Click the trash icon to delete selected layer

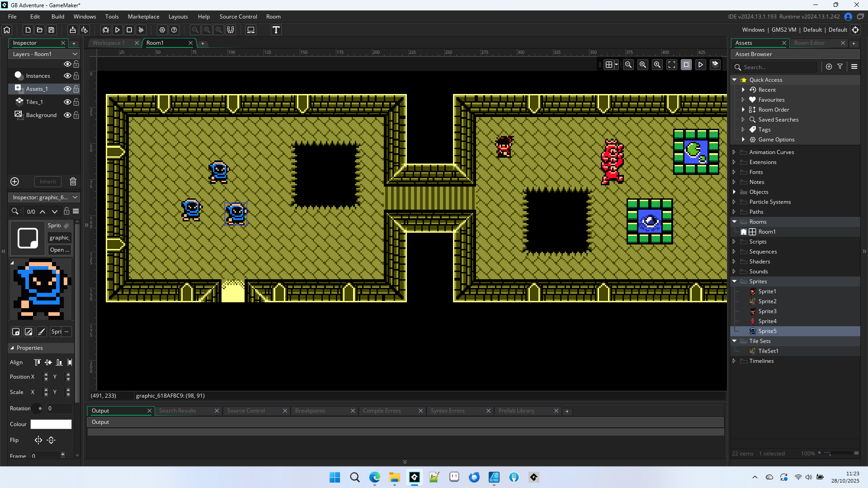point(73,182)
